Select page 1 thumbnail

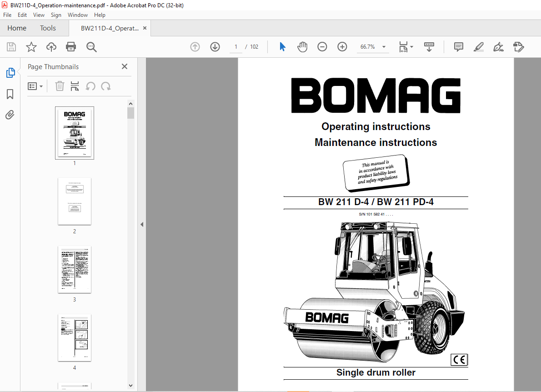(x=75, y=133)
